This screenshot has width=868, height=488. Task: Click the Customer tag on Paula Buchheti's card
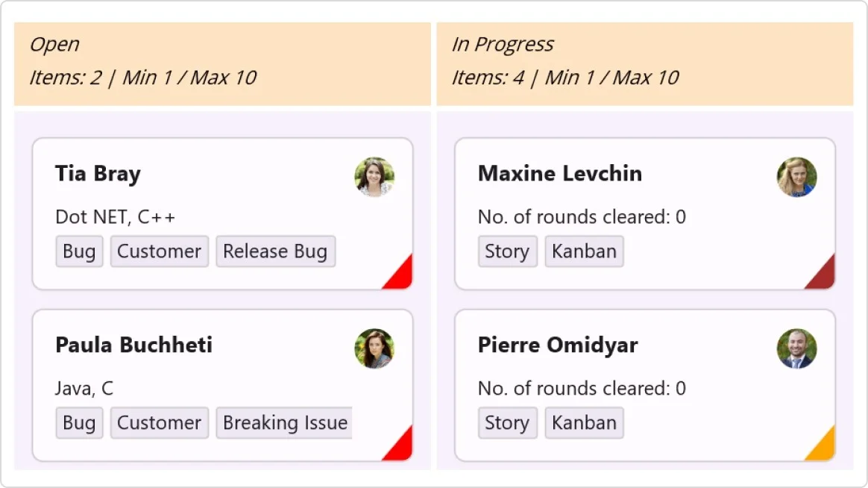click(159, 423)
